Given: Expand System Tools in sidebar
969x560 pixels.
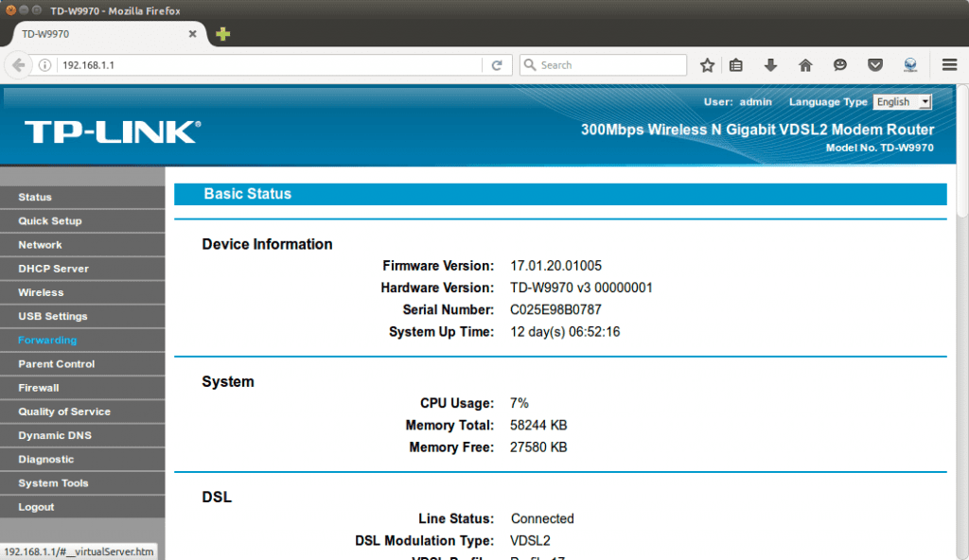Looking at the screenshot, I should (x=82, y=482).
